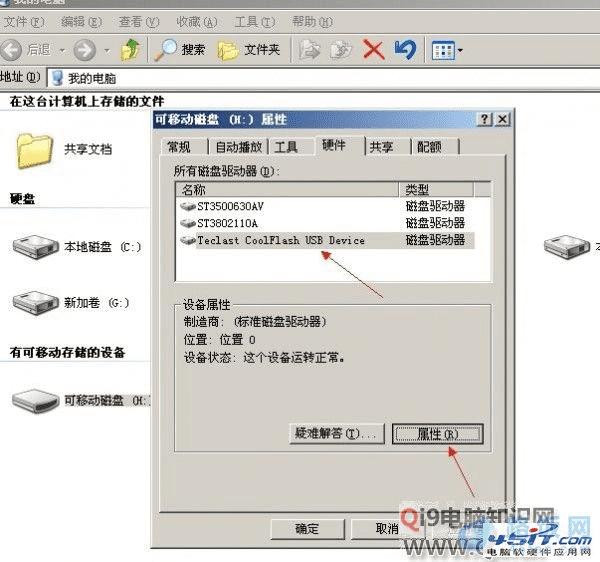The height and width of the screenshot is (562, 600).
Task: Select the 共享文档 folder icon
Action: [34, 150]
